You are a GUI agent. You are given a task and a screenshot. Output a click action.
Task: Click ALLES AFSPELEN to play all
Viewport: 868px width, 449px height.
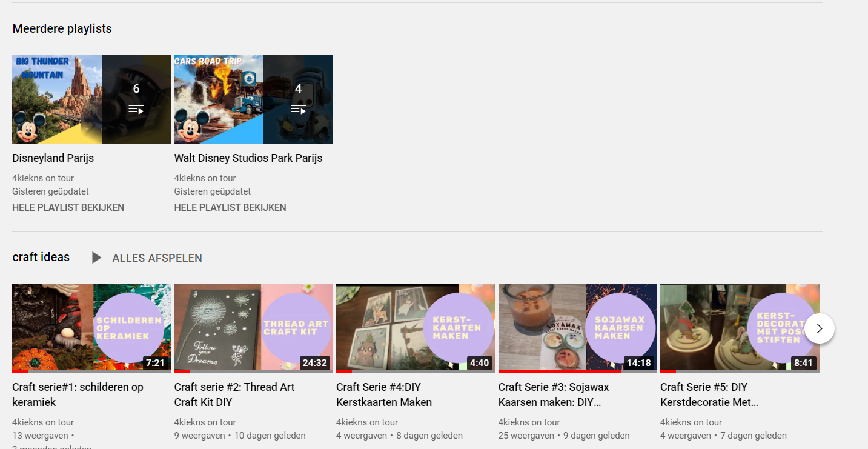pos(157,258)
